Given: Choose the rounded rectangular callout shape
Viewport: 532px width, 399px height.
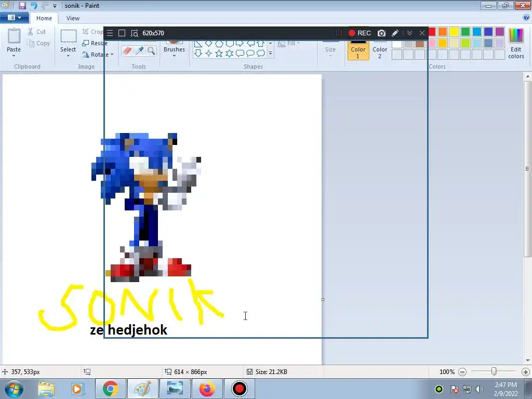Looking at the screenshot, I should pyautogui.click(x=240, y=54).
